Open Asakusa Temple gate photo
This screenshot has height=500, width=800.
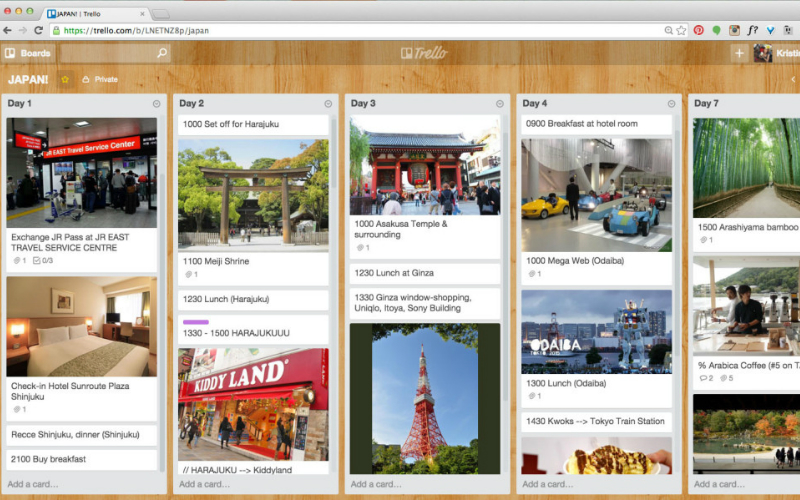(x=425, y=166)
